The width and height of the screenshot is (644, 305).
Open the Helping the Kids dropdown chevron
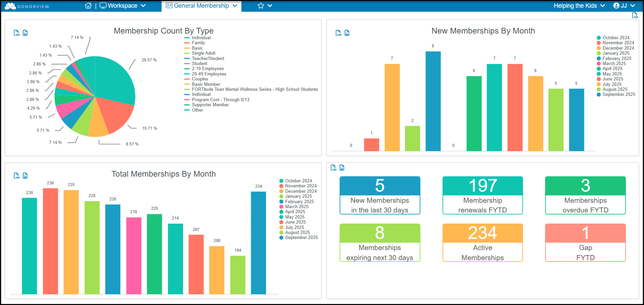(x=602, y=6)
